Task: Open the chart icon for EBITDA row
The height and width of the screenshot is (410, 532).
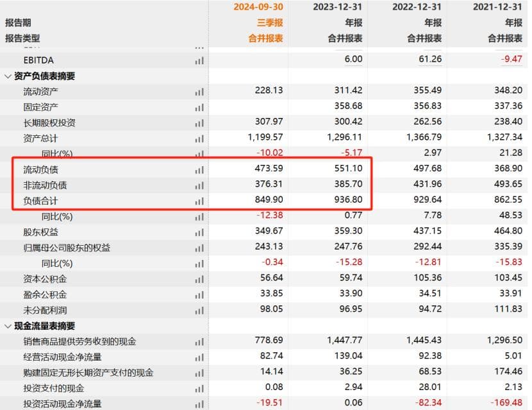Action: pos(199,60)
